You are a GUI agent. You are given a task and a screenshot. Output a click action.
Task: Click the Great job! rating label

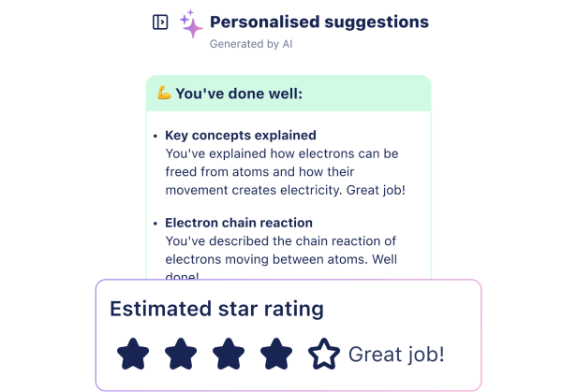(x=396, y=355)
